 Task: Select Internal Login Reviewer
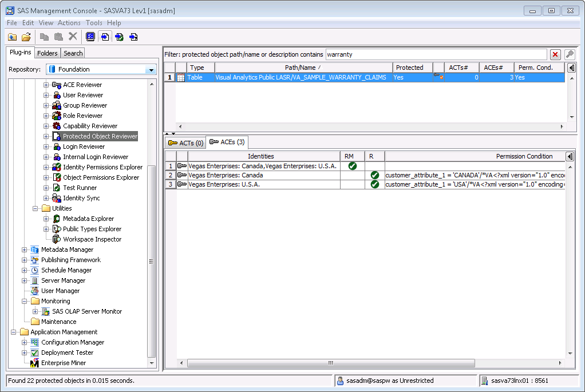96,157
